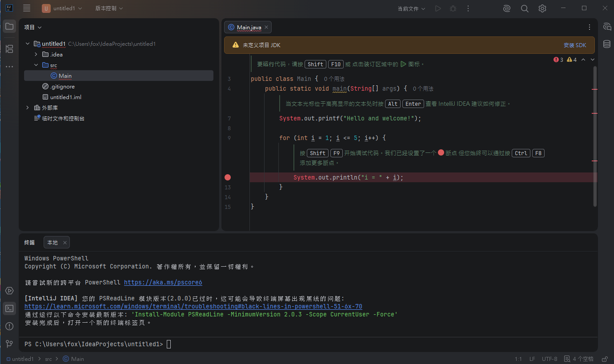Click the editor vertical scrollbar
Screen dimensions: 614x364
(x=595, y=136)
